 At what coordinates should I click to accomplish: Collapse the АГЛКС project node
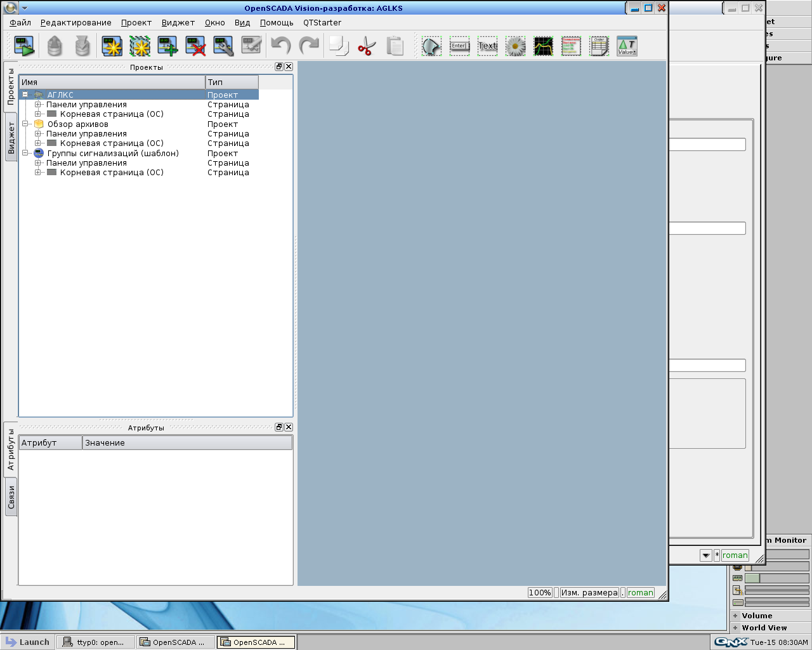pos(25,95)
